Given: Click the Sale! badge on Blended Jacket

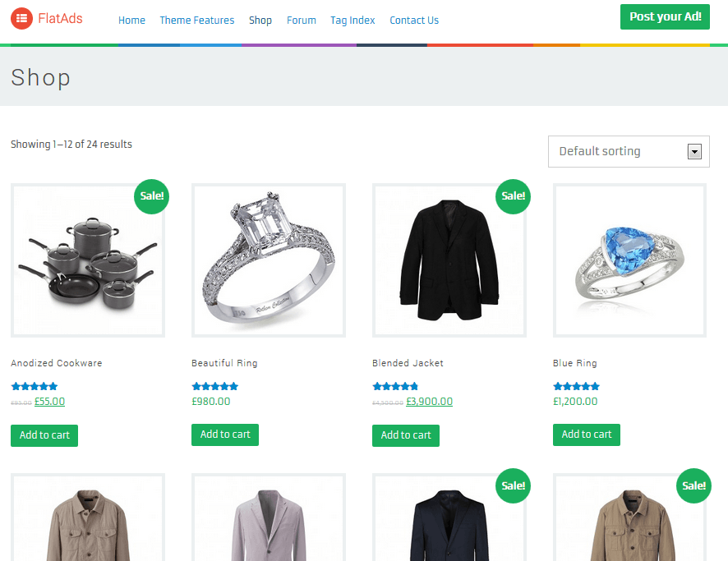Looking at the screenshot, I should pyautogui.click(x=513, y=196).
